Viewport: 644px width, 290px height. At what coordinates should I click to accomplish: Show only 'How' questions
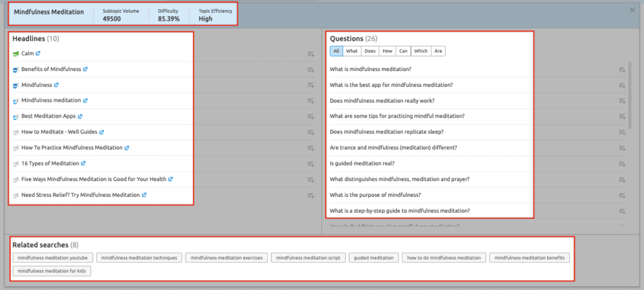[387, 52]
